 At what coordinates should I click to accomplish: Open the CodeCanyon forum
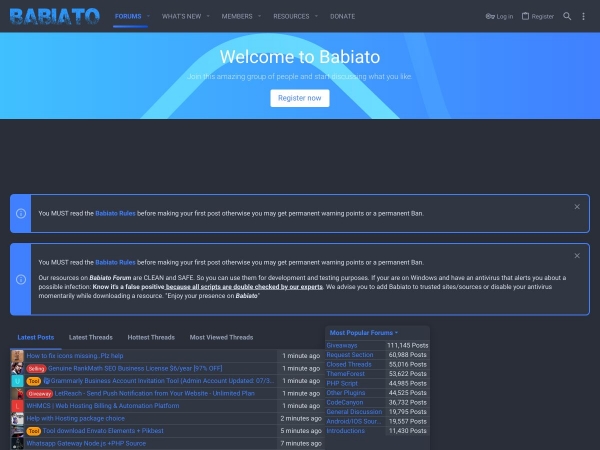tap(345, 402)
